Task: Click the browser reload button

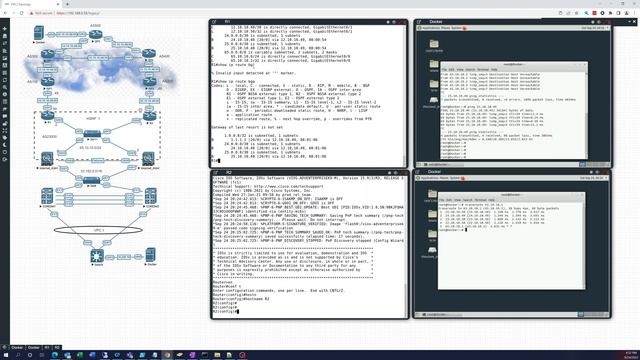Action: click(22, 13)
